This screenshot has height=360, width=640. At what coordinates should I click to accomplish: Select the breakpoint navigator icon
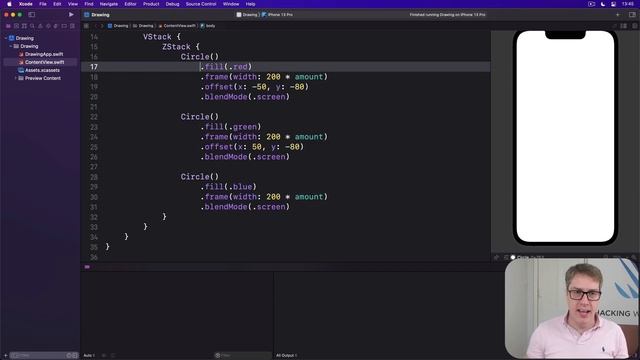pos(64,26)
